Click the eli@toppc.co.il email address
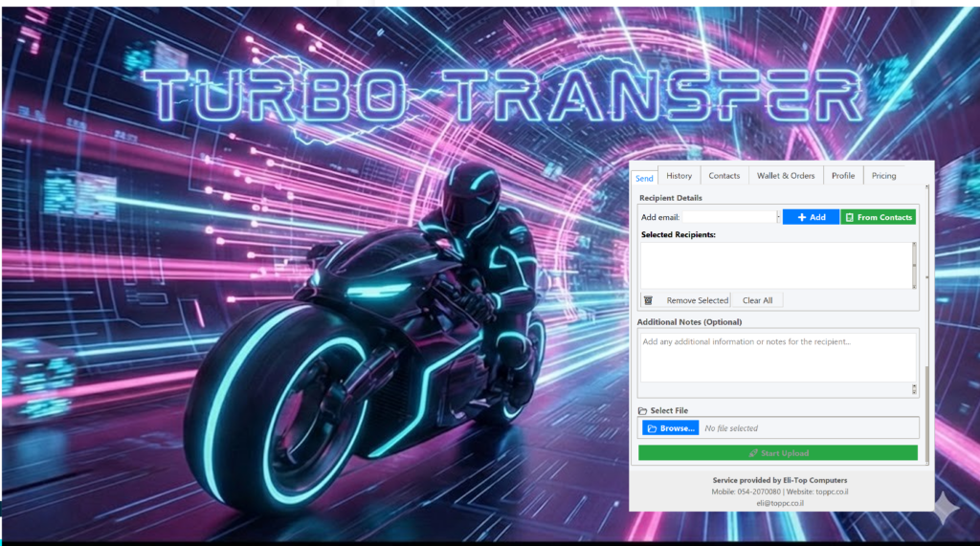 click(780, 502)
